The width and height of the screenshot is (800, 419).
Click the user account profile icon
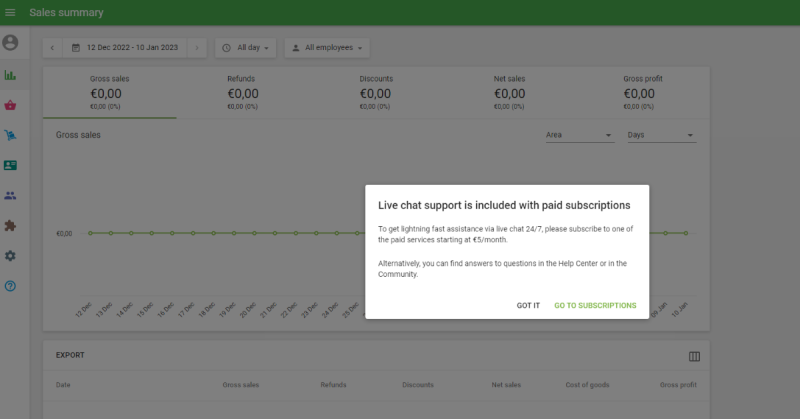click(x=11, y=43)
